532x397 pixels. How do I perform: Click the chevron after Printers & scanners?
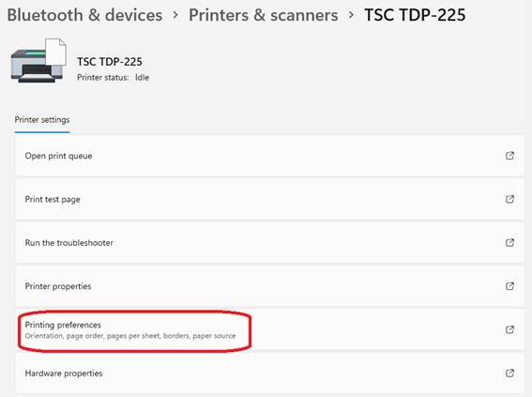point(351,15)
